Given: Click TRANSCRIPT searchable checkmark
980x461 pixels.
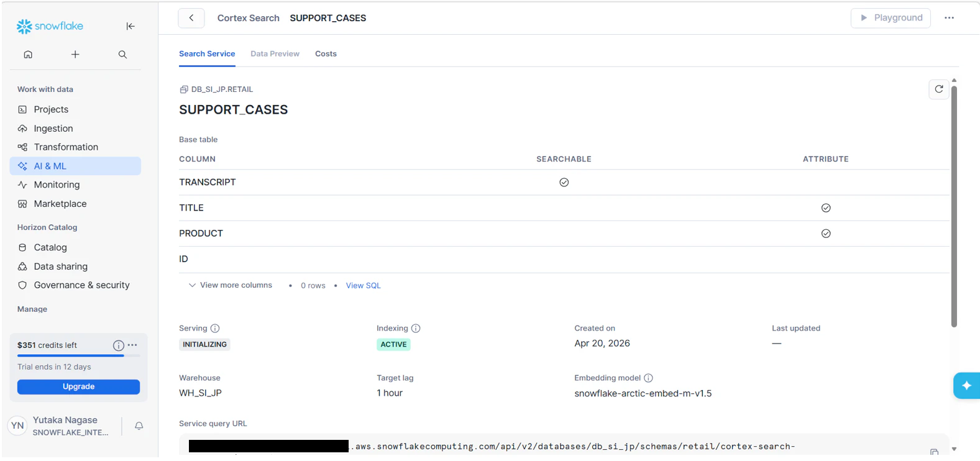Looking at the screenshot, I should (564, 183).
